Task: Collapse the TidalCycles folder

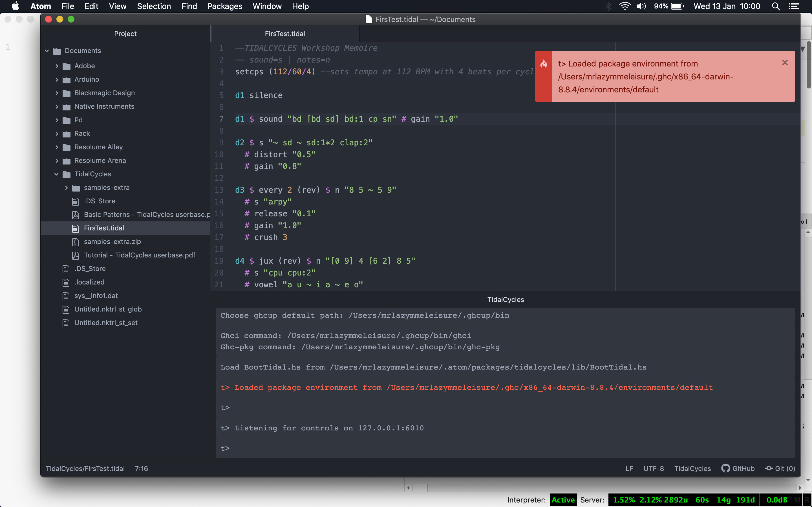Action: point(56,174)
